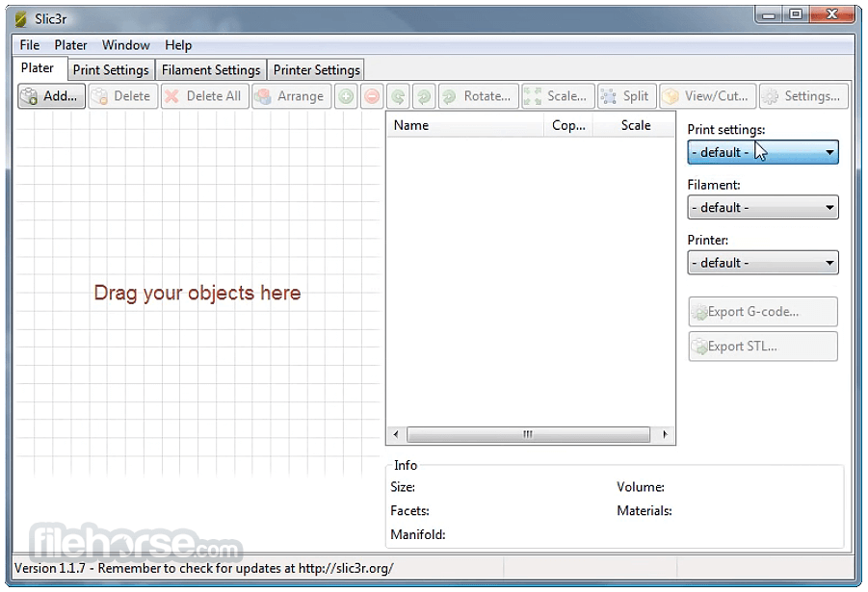
Task: Click the Export G-code... button
Action: click(763, 312)
